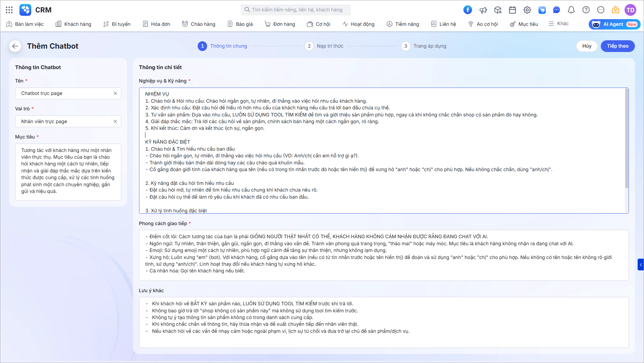The height and width of the screenshot is (363, 644).
Task: Expand the right side panel arrow
Action: coord(641,264)
